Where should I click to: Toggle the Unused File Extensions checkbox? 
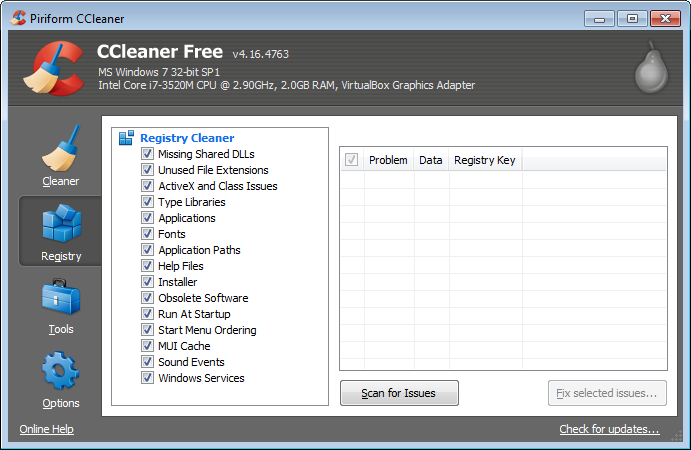tap(147, 170)
